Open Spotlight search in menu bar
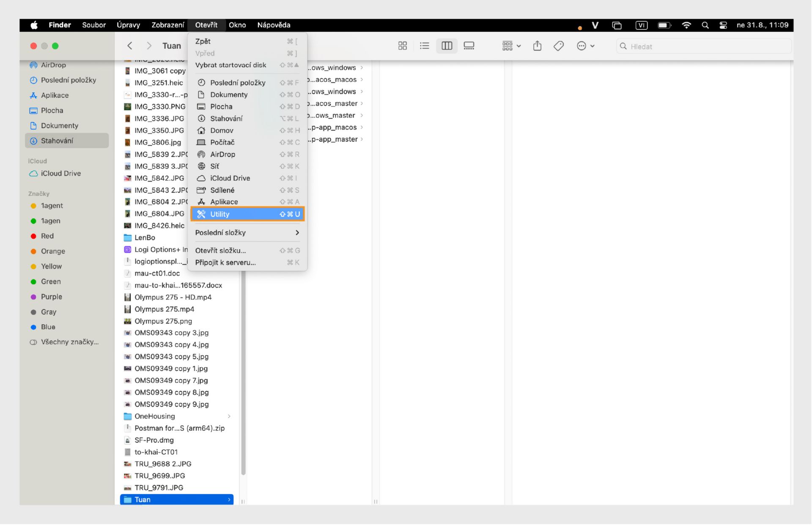The height and width of the screenshot is (525, 812). pyautogui.click(x=705, y=25)
